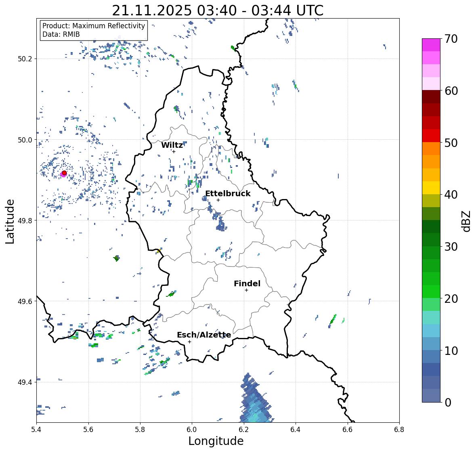Select the Esch/Alzette city label
Image resolution: width=476 pixels, height=451 pixels.
pos(204,335)
